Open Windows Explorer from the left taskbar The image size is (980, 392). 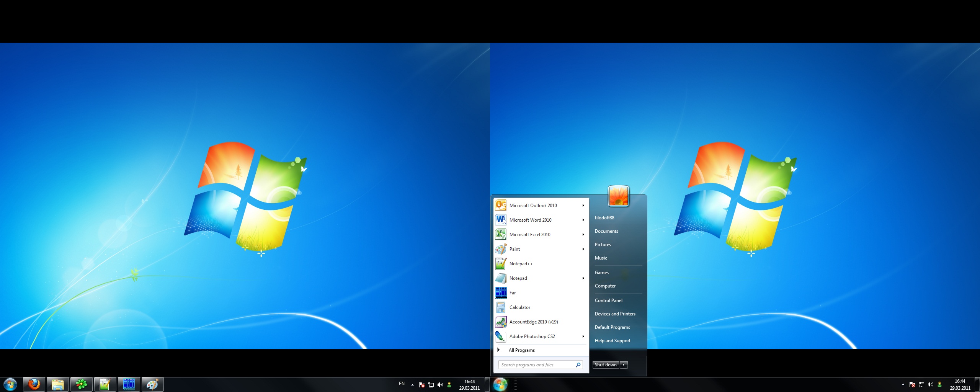[58, 384]
